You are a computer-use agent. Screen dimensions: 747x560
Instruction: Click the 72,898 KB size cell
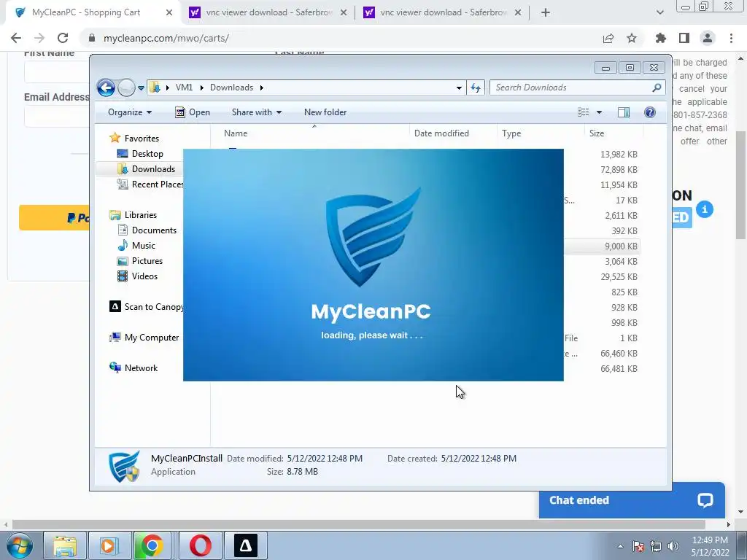coord(619,169)
